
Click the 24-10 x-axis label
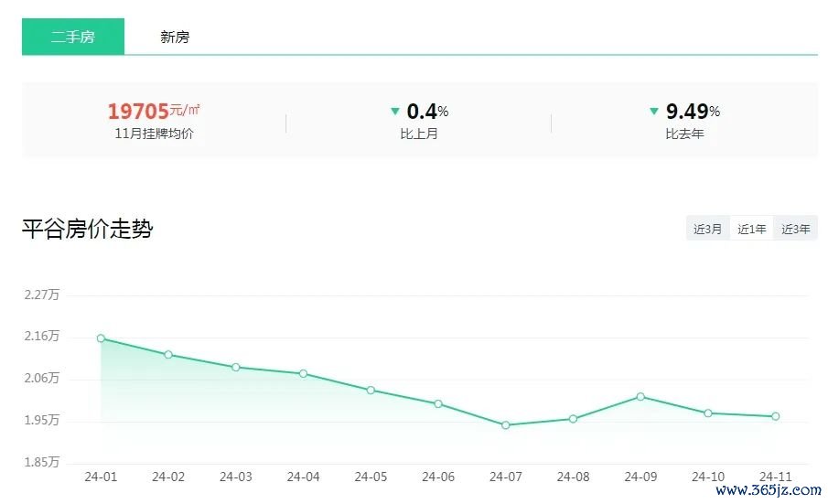tap(708, 477)
